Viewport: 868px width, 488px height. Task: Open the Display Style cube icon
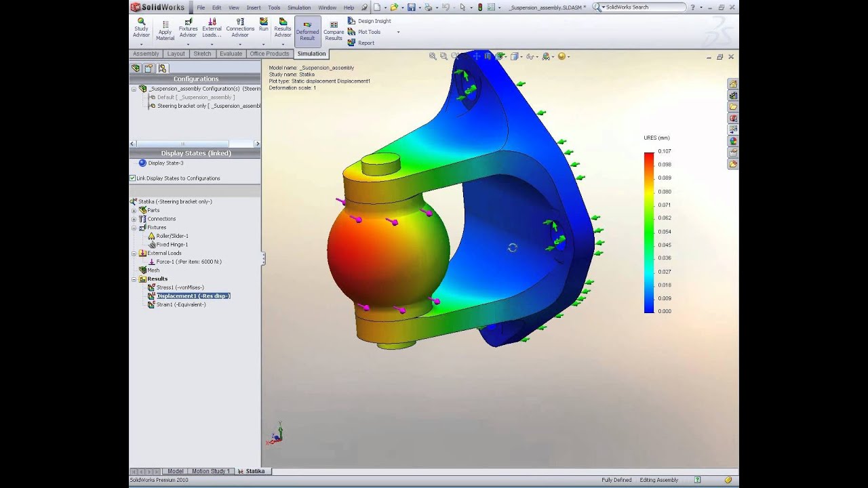(515, 56)
